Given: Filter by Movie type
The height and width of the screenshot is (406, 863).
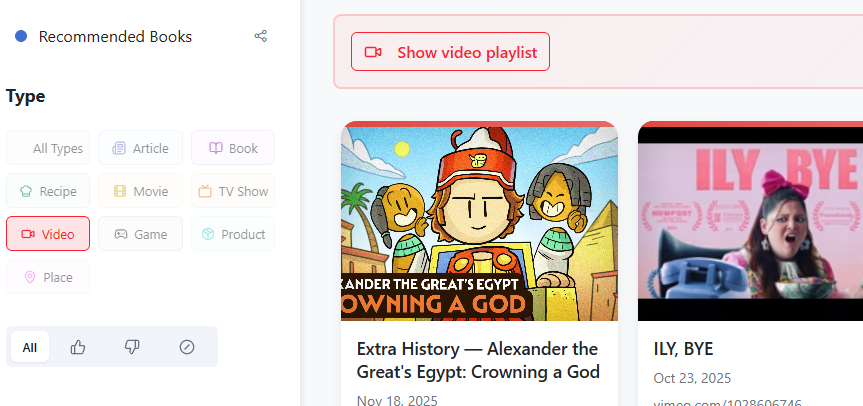Looking at the screenshot, I should 140,191.
